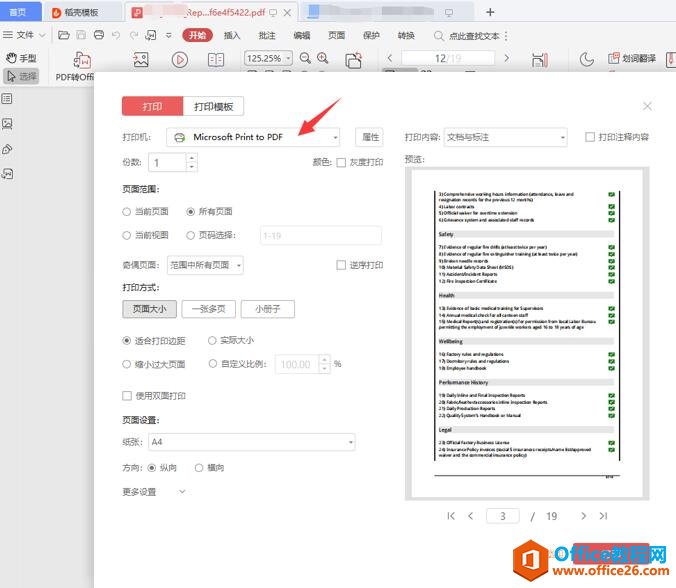Screen dimensions: 676x588
Task: Go to last preview page icon
Action: 603,516
